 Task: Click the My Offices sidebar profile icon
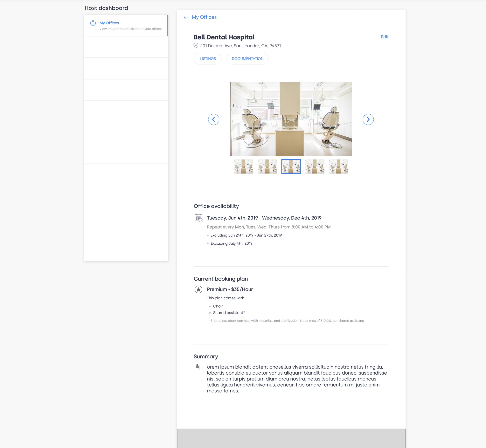pos(93,23)
